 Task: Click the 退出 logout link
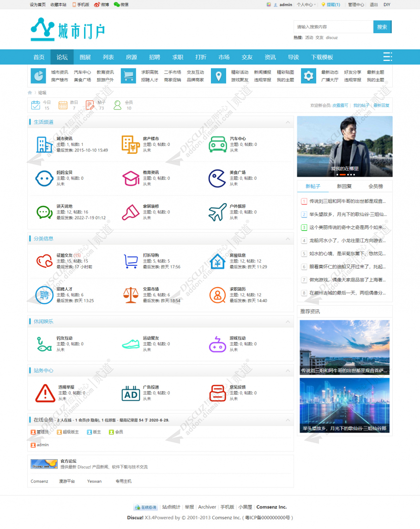tap(373, 5)
